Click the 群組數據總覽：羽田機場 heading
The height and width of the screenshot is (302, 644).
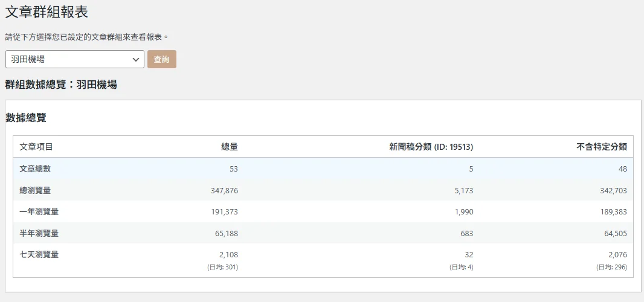[61, 85]
